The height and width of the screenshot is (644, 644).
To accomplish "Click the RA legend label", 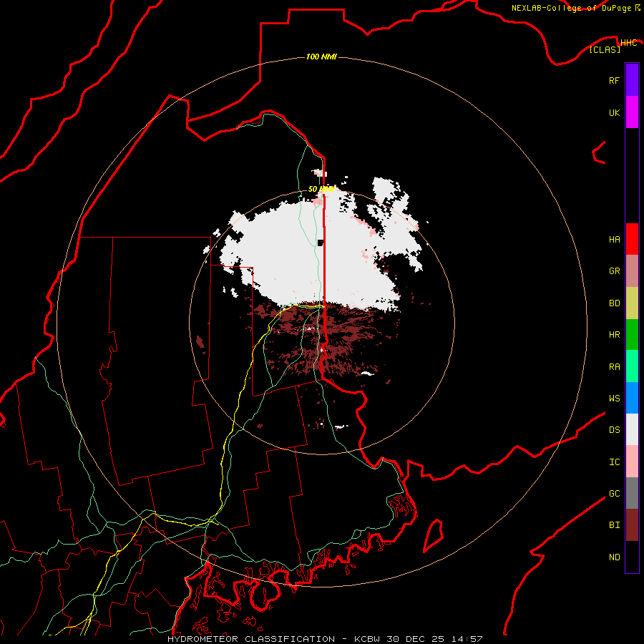I will pyautogui.click(x=614, y=367).
